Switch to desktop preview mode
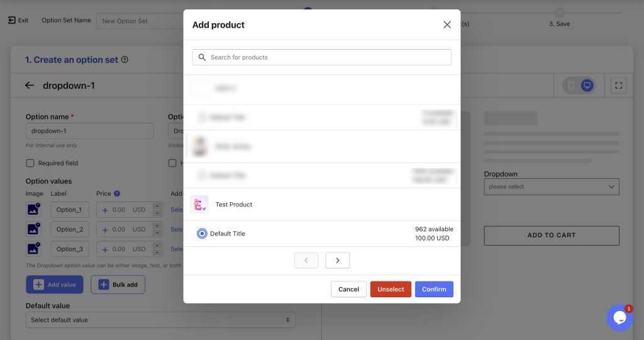Viewport: 644px width, 340px height. pyautogui.click(x=587, y=86)
